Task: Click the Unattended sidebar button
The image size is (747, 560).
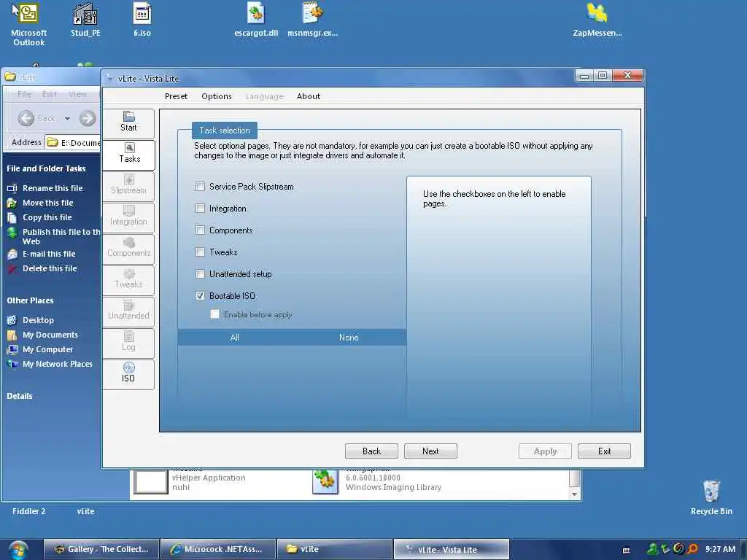Action: click(128, 311)
